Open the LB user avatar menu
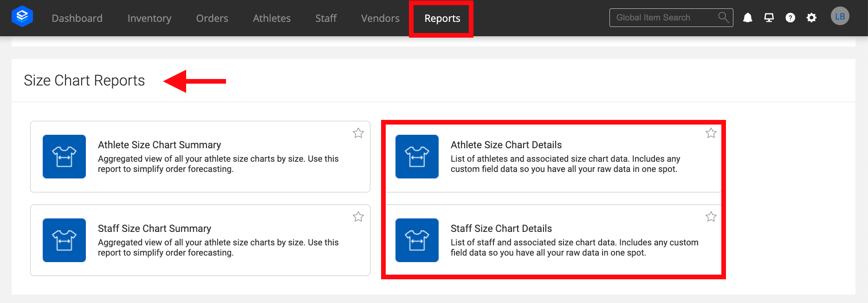 [840, 16]
